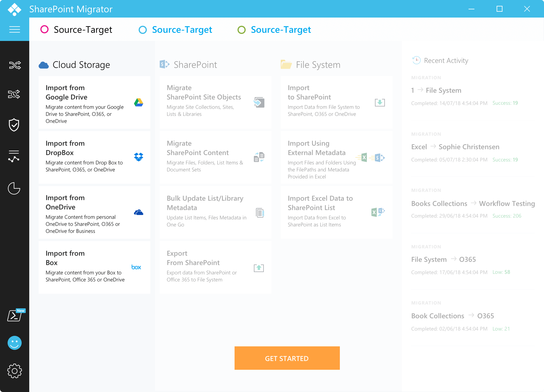Viewport: 544px width, 392px height.
Task: Click the Excel Data to List icon
Action: pyautogui.click(x=378, y=212)
